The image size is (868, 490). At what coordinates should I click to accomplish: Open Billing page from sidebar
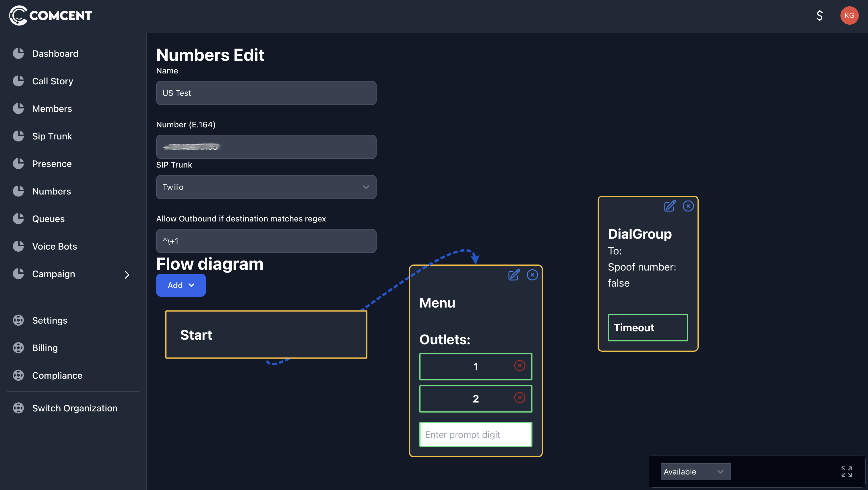[45, 348]
